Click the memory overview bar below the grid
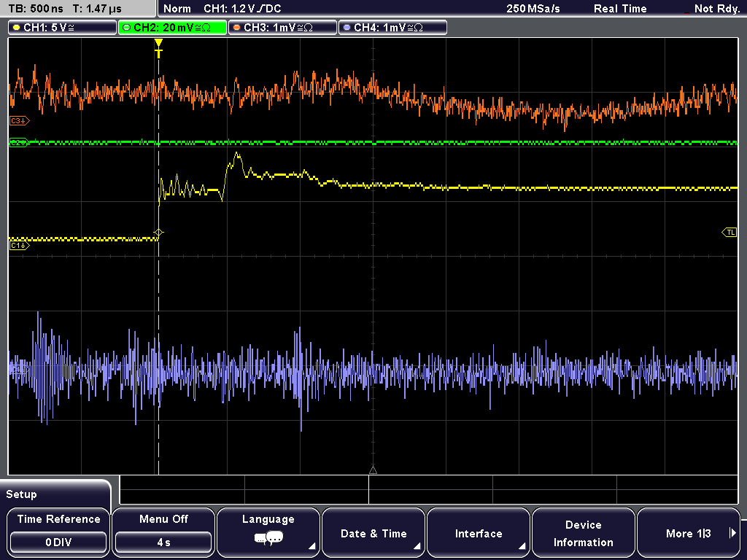The width and height of the screenshot is (747, 560). (x=429, y=490)
